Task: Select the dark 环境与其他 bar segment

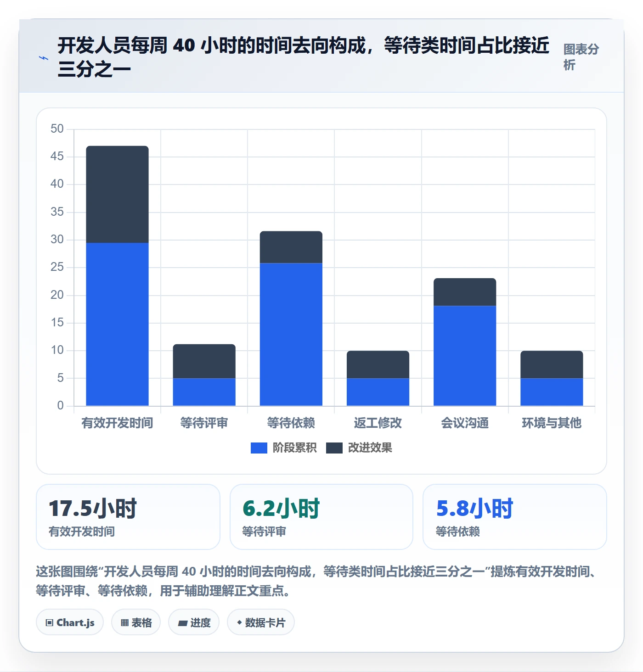Action: click(x=552, y=364)
